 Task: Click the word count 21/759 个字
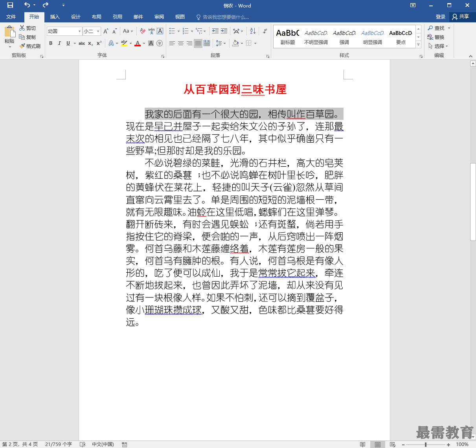click(x=59, y=444)
